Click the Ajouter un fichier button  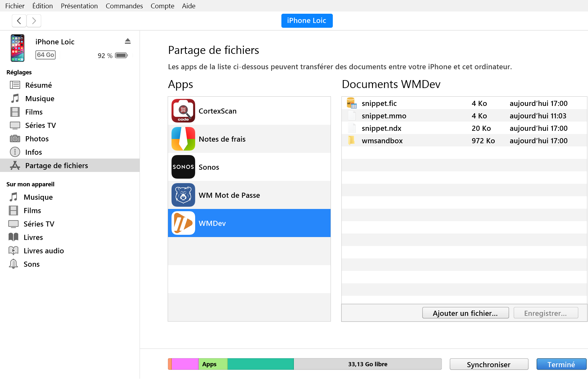click(x=465, y=313)
